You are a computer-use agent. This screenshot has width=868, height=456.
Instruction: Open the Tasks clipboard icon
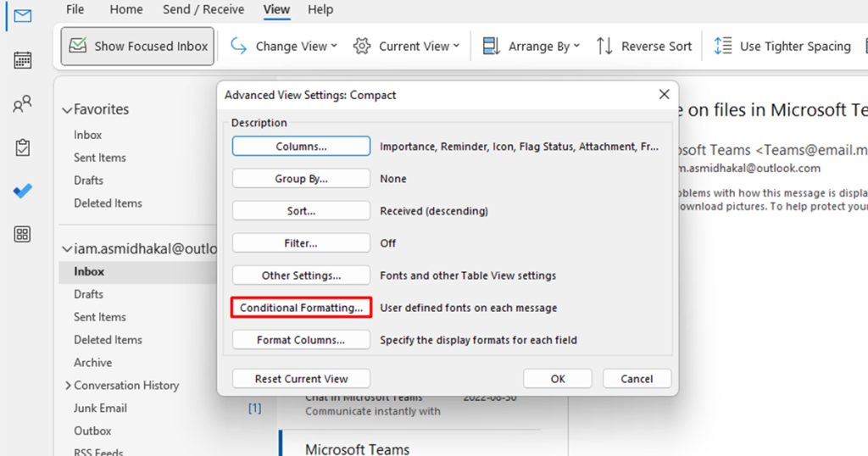(23, 147)
